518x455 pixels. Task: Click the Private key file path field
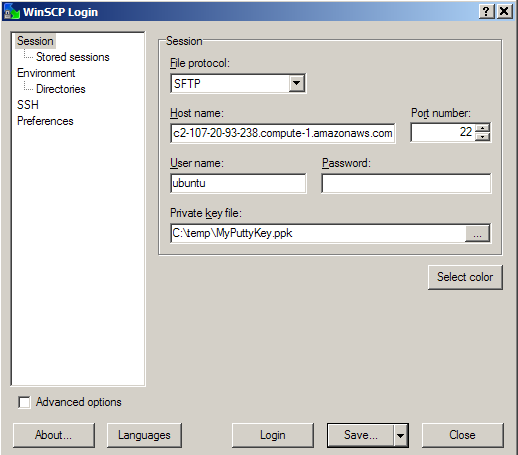pos(318,233)
